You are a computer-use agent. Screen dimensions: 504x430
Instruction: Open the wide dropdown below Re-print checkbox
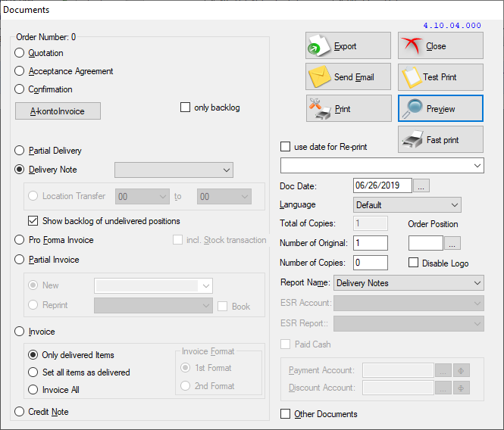click(382, 165)
